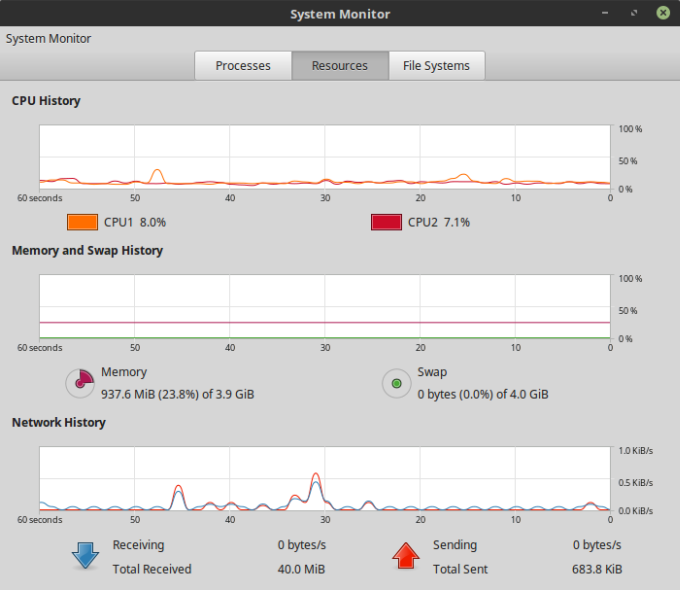Open the CPU1 color picker swatch

tap(82, 222)
